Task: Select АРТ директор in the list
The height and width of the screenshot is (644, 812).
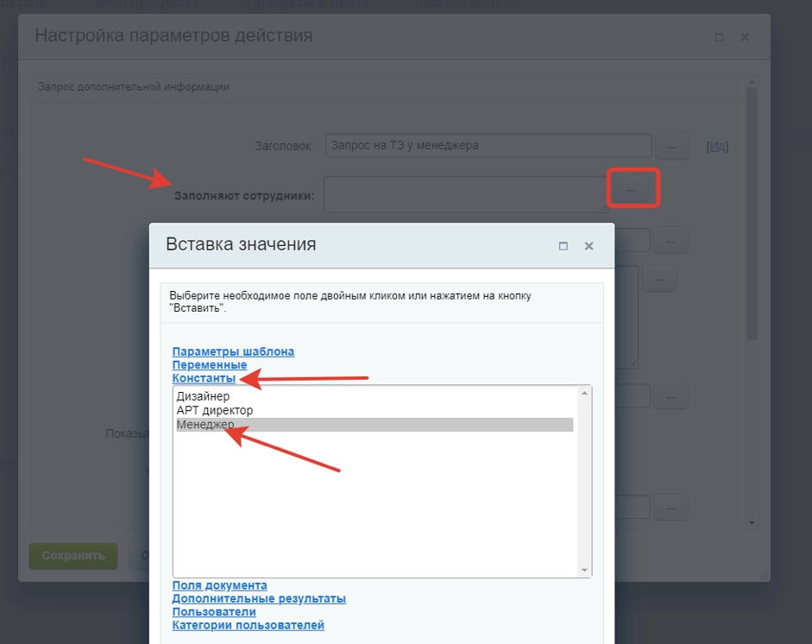Action: (215, 410)
